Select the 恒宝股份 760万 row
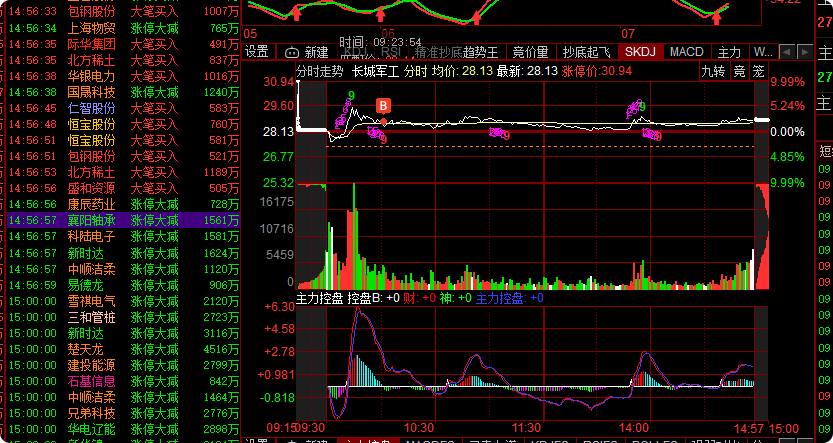Image resolution: width=833 pixels, height=443 pixels. pos(123,124)
